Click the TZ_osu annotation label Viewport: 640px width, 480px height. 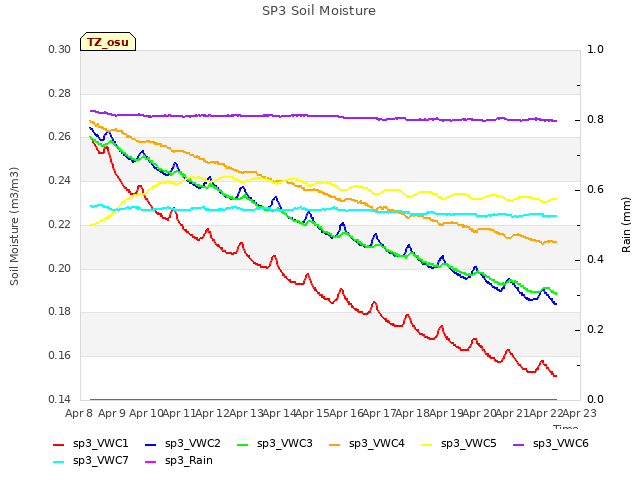(x=108, y=42)
